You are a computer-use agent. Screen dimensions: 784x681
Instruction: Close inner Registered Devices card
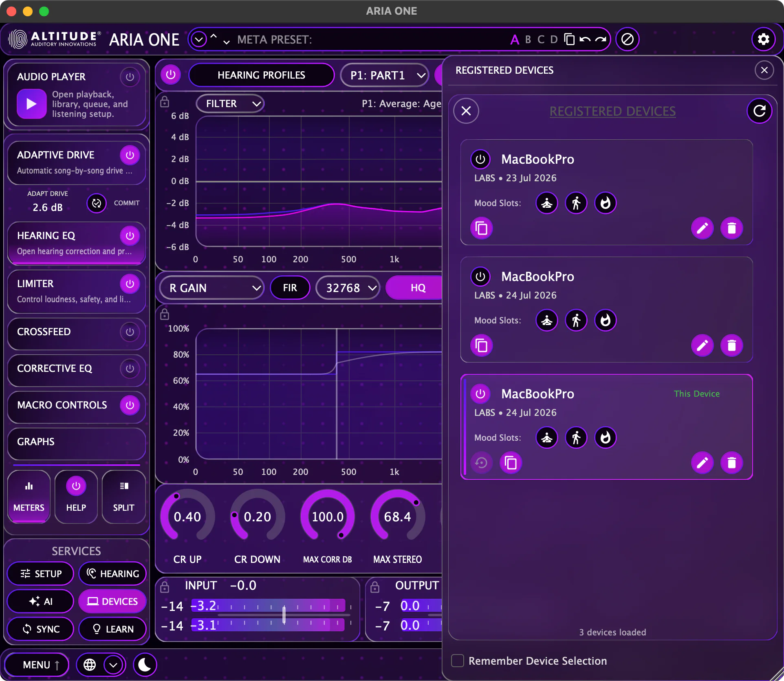[x=466, y=111]
